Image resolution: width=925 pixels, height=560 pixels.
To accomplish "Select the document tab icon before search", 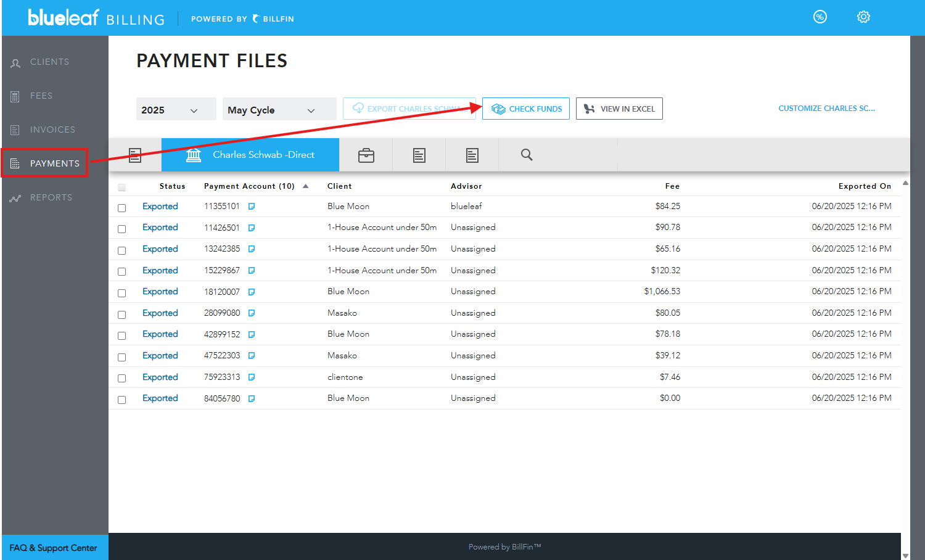I will [472, 155].
